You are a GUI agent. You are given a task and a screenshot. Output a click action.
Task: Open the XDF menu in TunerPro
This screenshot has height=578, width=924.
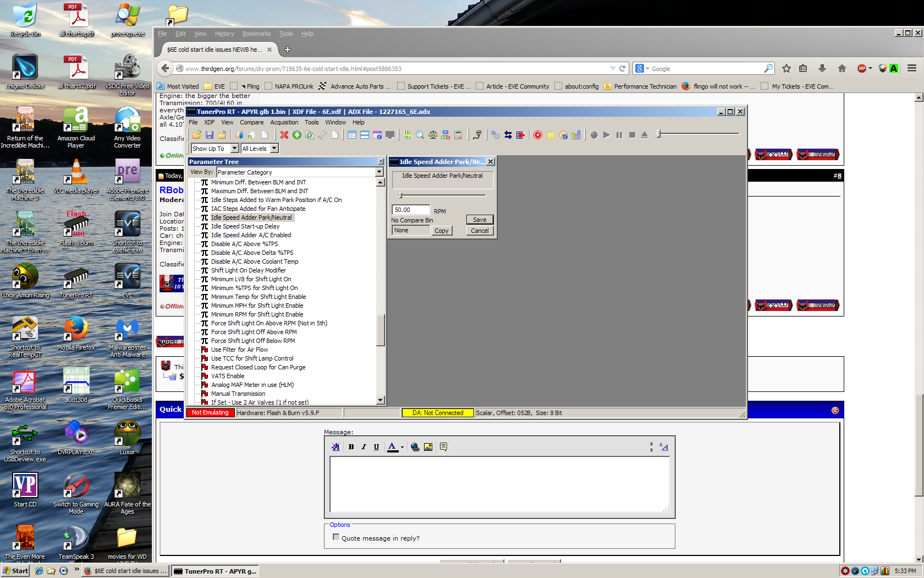209,122
